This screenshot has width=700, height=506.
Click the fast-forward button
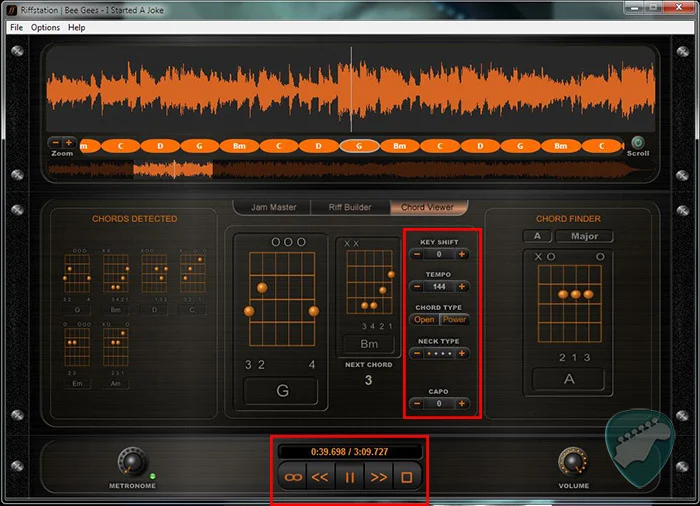(379, 477)
